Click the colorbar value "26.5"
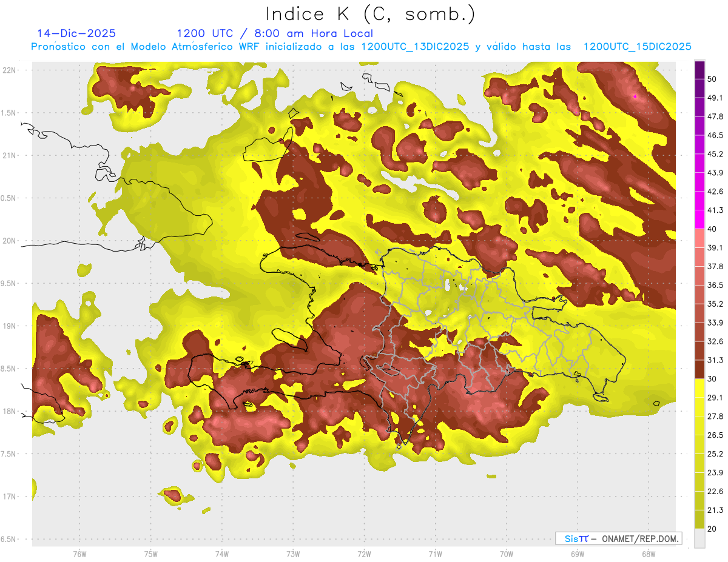 [x=715, y=435]
